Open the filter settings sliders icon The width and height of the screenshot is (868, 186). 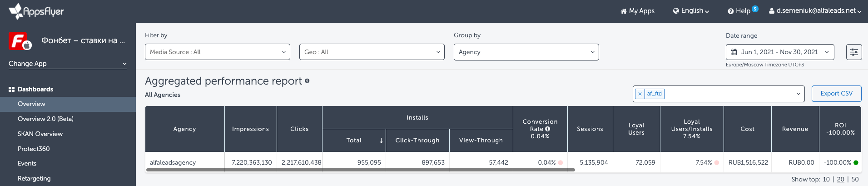pyautogui.click(x=854, y=52)
